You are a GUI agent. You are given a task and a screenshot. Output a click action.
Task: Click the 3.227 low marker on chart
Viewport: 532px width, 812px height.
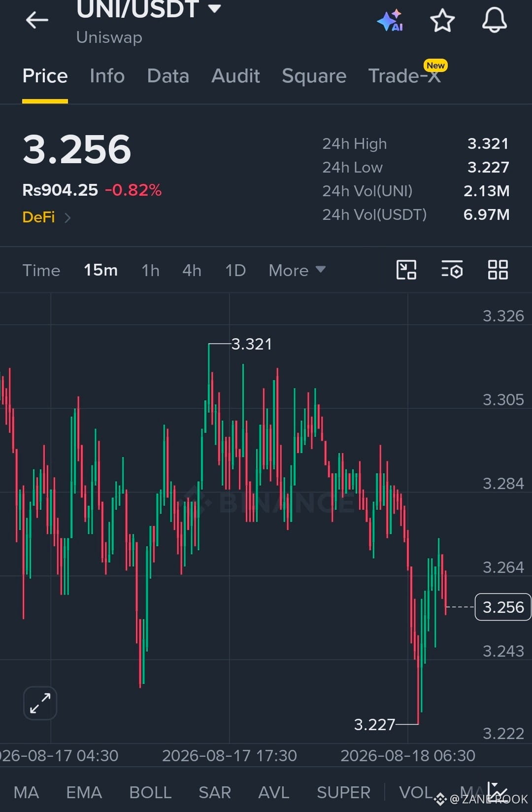click(374, 724)
